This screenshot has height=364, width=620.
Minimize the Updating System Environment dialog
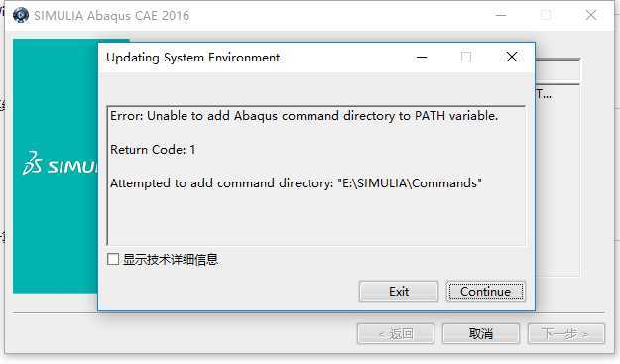click(422, 58)
